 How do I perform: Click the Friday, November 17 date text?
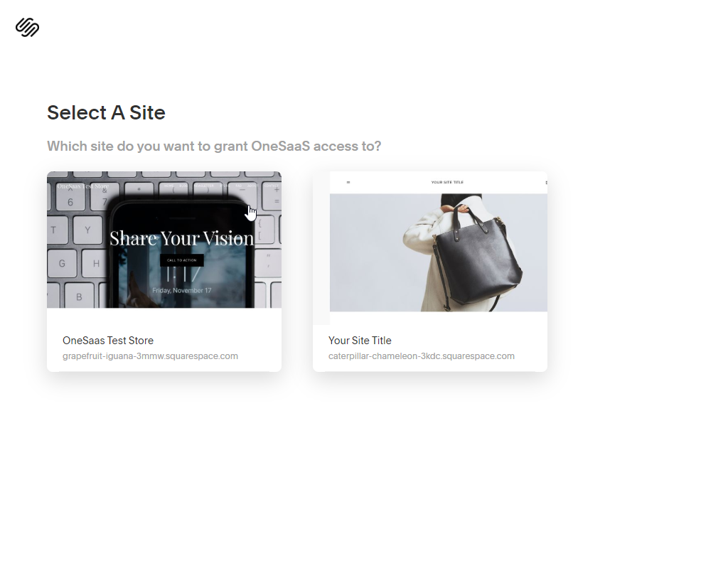182,291
